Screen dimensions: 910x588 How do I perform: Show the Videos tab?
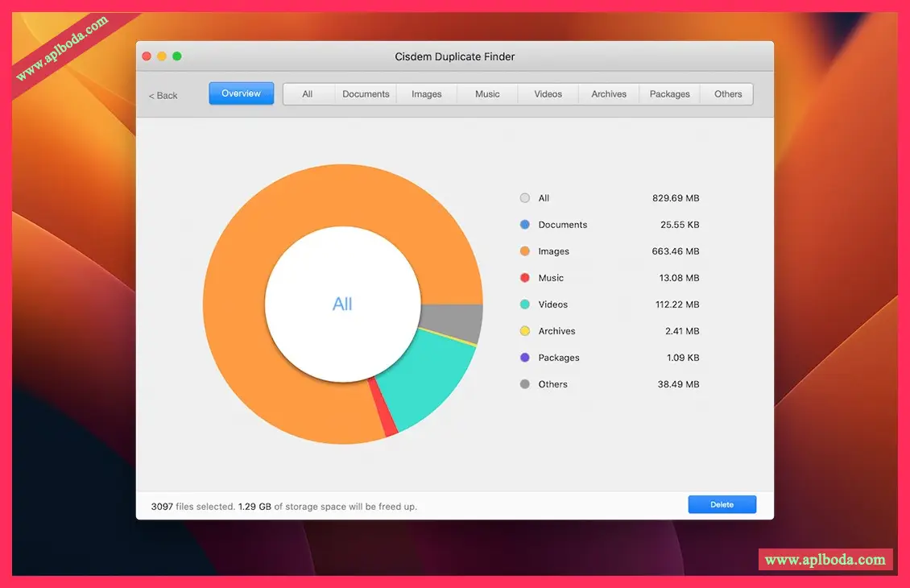[548, 94]
